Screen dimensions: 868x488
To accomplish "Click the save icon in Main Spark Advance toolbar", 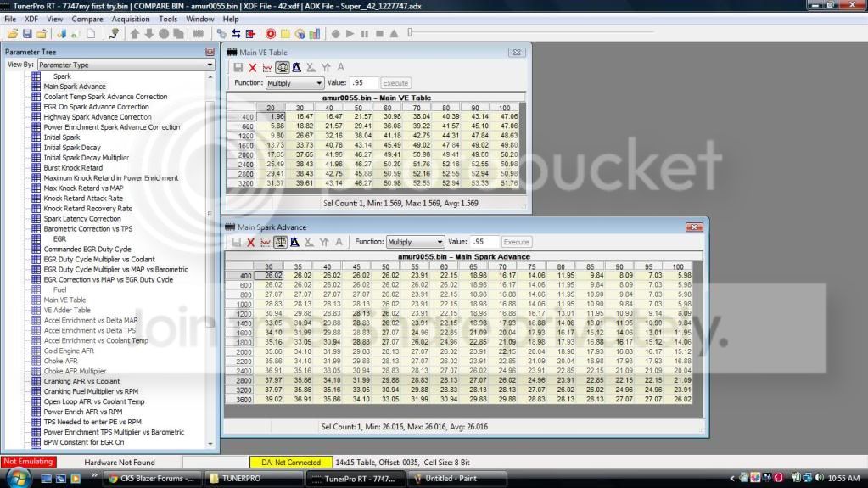I will click(x=237, y=242).
